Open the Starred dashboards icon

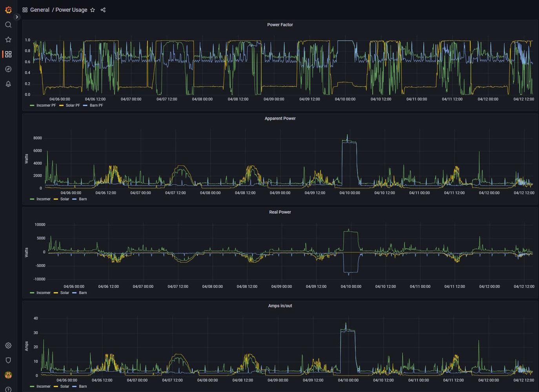8,40
